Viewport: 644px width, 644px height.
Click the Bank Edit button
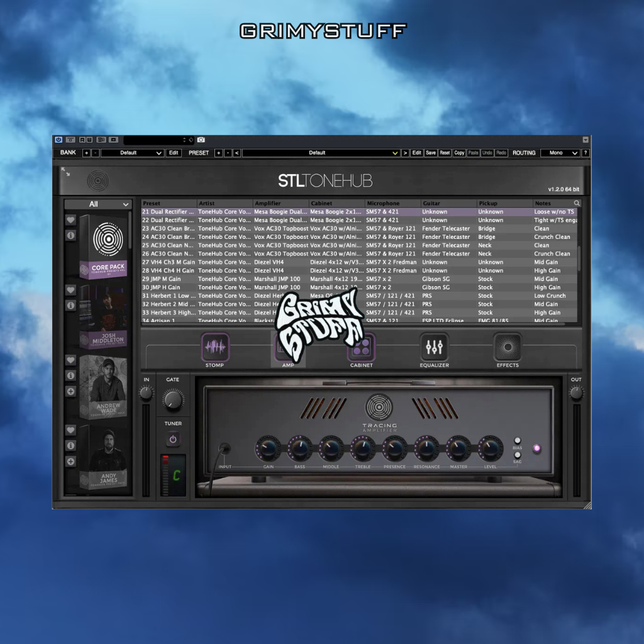[x=174, y=153]
